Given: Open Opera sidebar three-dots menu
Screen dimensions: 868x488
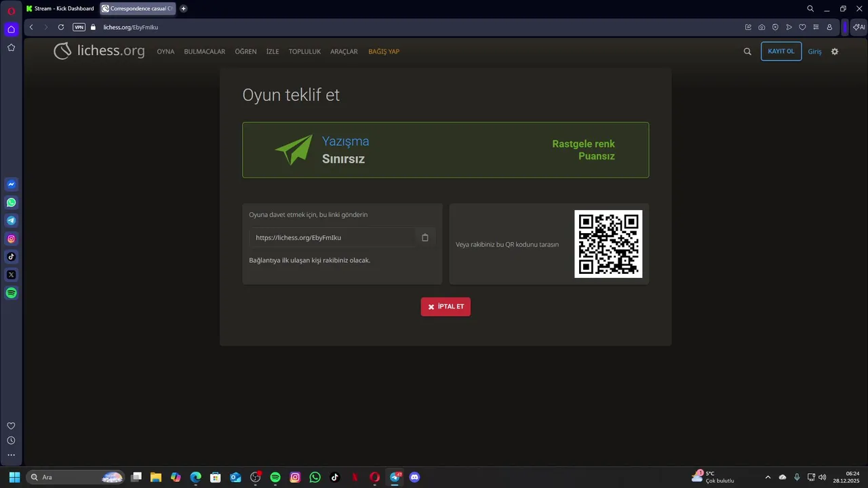Looking at the screenshot, I should (11, 455).
